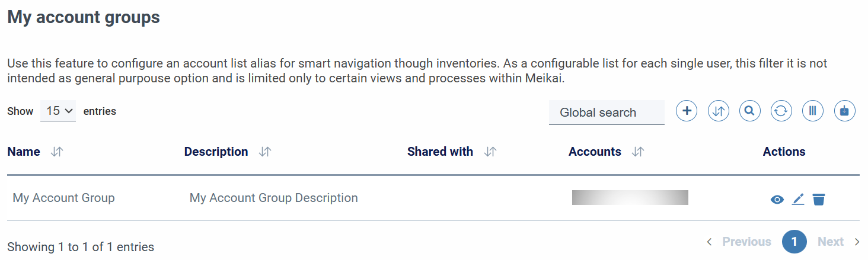Select page 1 in pagination
The width and height of the screenshot is (868, 260).
794,242
